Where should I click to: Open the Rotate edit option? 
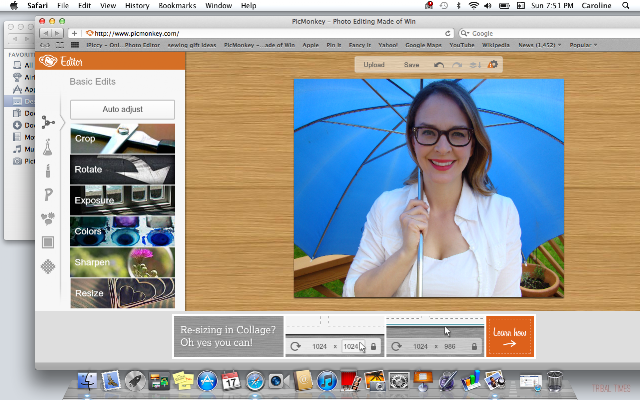coord(122,169)
